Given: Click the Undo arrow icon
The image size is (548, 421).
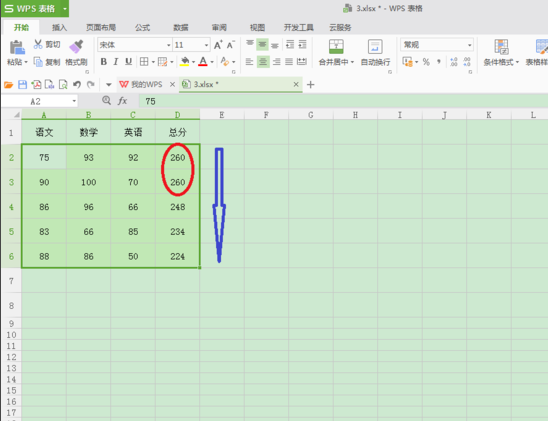Looking at the screenshot, I should (77, 84).
